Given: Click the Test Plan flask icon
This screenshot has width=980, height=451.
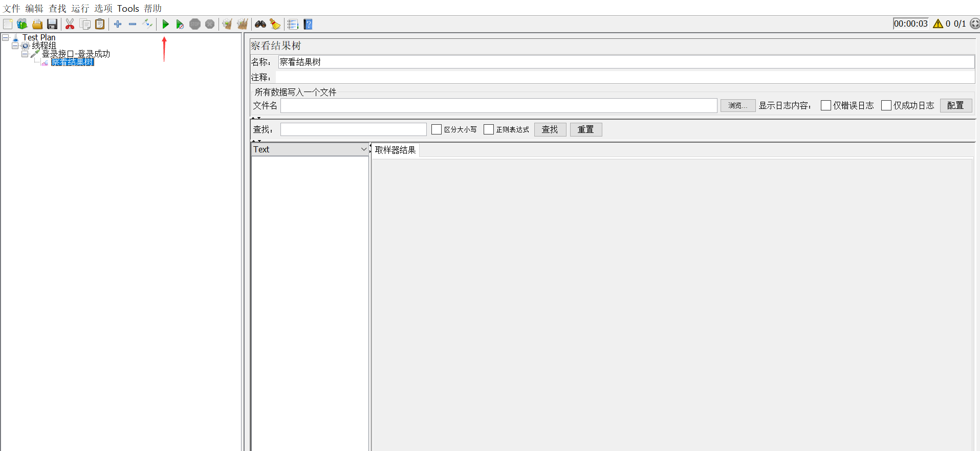Looking at the screenshot, I should tap(15, 37).
